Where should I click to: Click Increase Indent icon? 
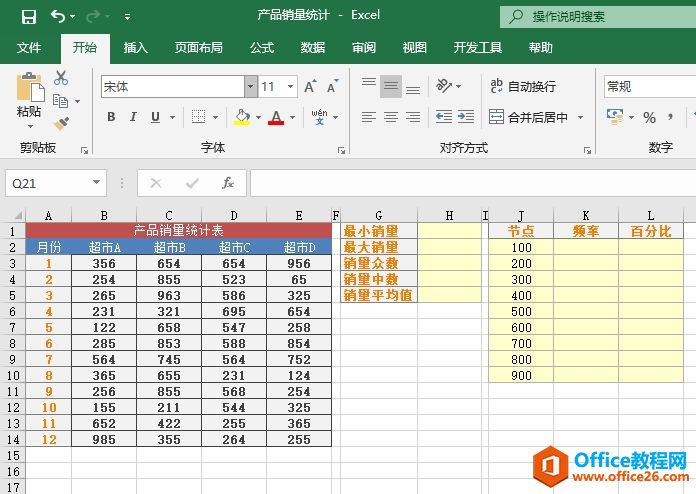466,117
